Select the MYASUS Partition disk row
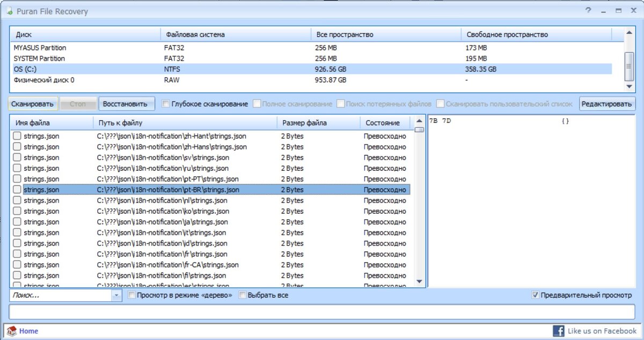 point(311,48)
